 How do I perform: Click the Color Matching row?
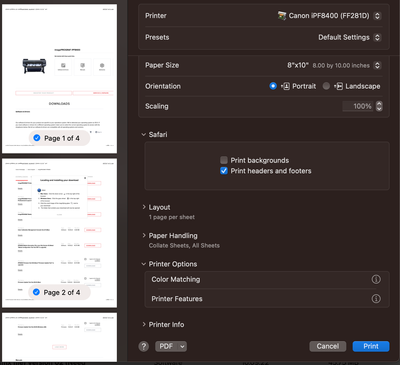pyautogui.click(x=267, y=279)
